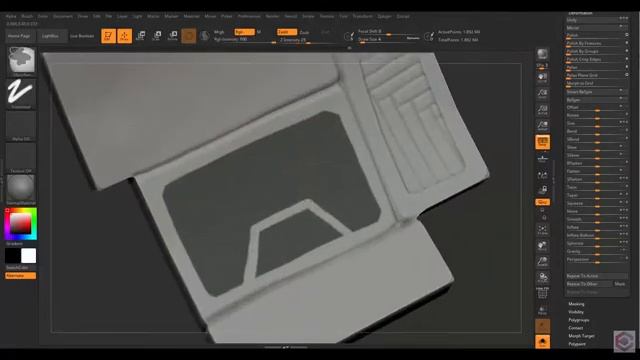Click the Live Boolean button
Screen dimensions: 640x360
(82, 36)
